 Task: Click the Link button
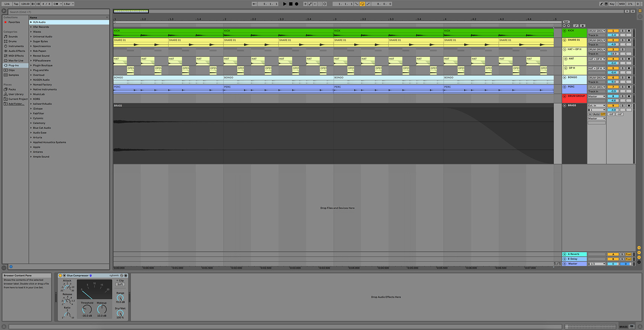pyautogui.click(x=7, y=4)
